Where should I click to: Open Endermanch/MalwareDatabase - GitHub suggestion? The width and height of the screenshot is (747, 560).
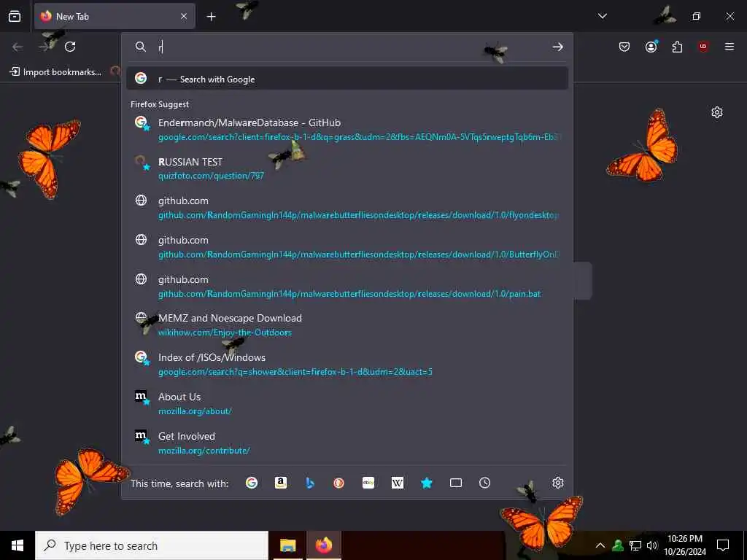tap(347, 130)
